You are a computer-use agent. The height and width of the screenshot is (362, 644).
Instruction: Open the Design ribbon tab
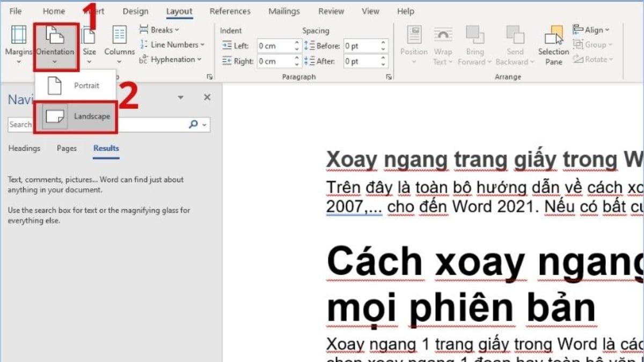135,11
